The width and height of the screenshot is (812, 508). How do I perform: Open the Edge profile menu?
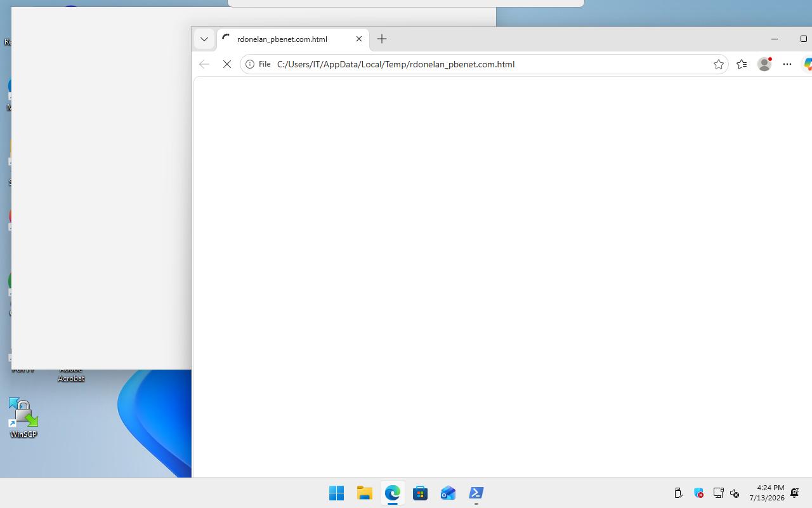pyautogui.click(x=764, y=64)
